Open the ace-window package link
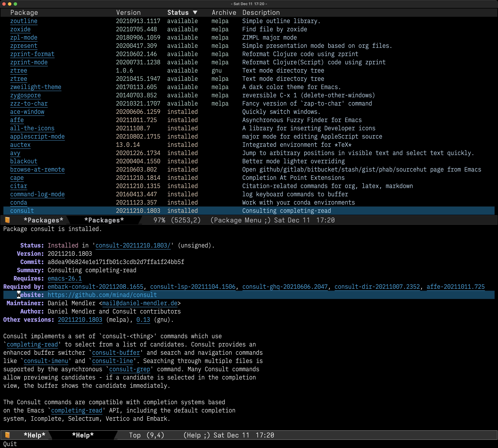The image size is (498, 448). click(27, 112)
